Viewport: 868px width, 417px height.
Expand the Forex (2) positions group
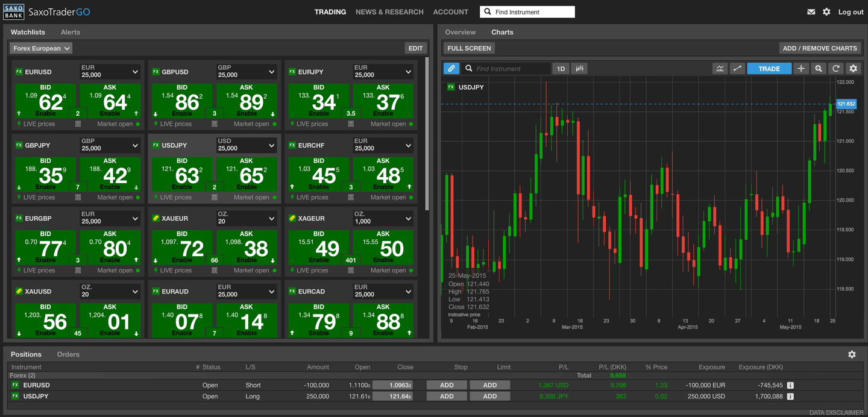coord(22,375)
